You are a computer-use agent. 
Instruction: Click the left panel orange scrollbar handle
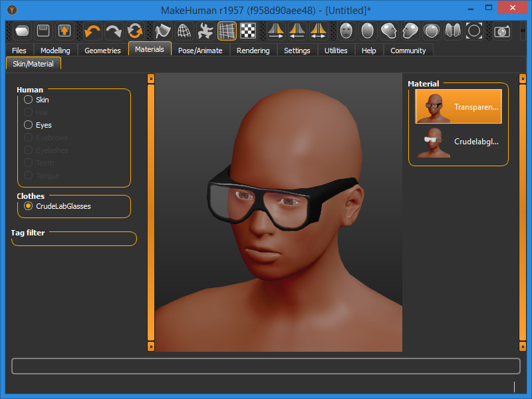click(x=151, y=212)
